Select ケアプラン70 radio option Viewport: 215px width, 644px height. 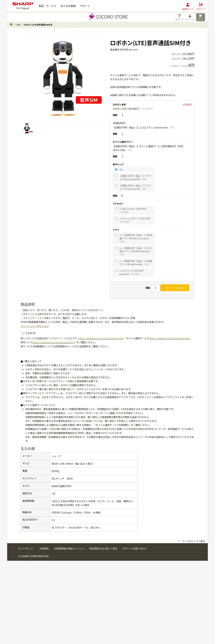point(116,186)
